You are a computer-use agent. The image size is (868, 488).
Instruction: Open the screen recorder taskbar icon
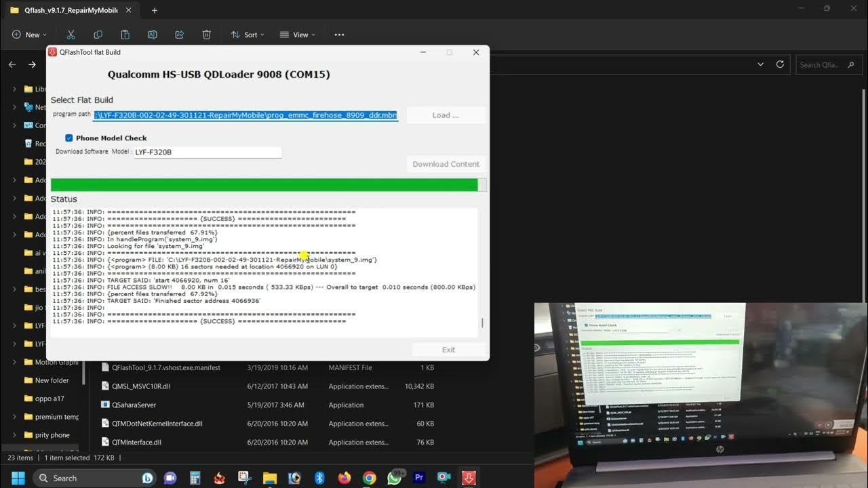pos(443,478)
